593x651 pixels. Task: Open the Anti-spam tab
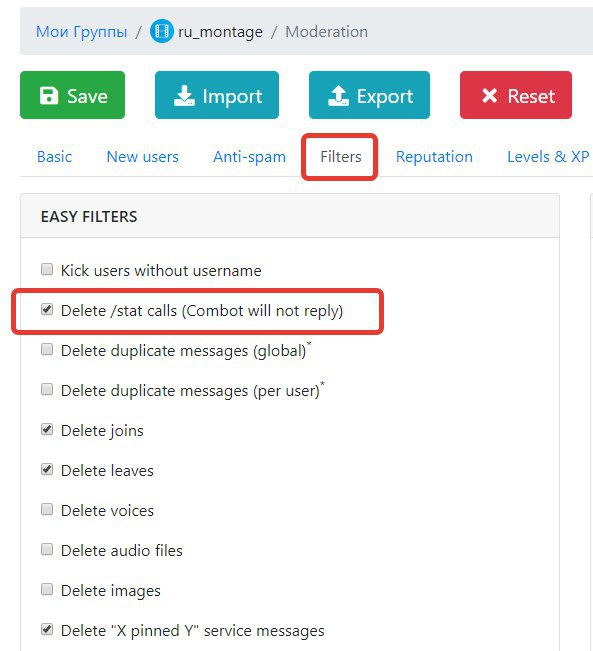pos(249,157)
